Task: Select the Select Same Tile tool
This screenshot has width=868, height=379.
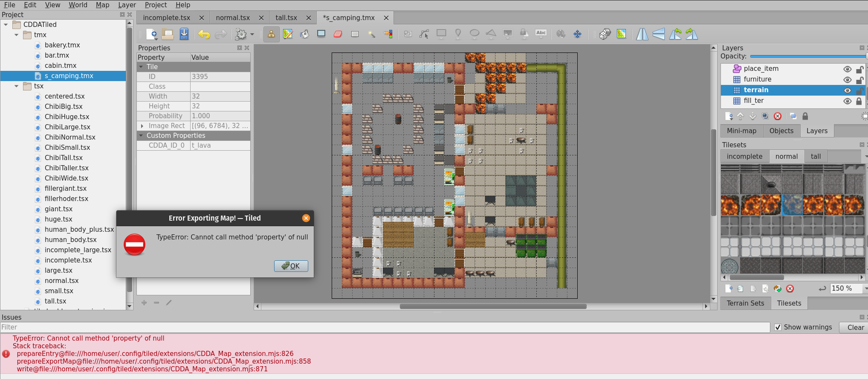Action: tap(388, 34)
